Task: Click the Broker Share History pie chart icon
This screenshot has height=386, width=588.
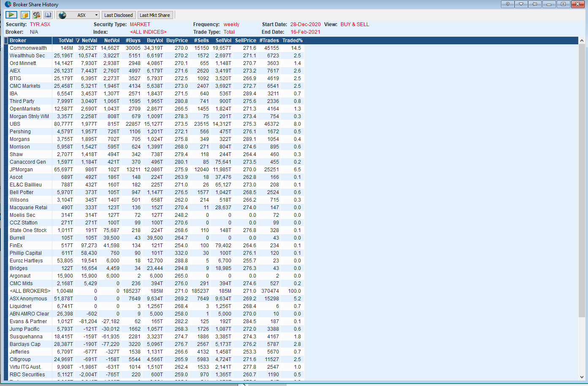Action: coord(8,4)
